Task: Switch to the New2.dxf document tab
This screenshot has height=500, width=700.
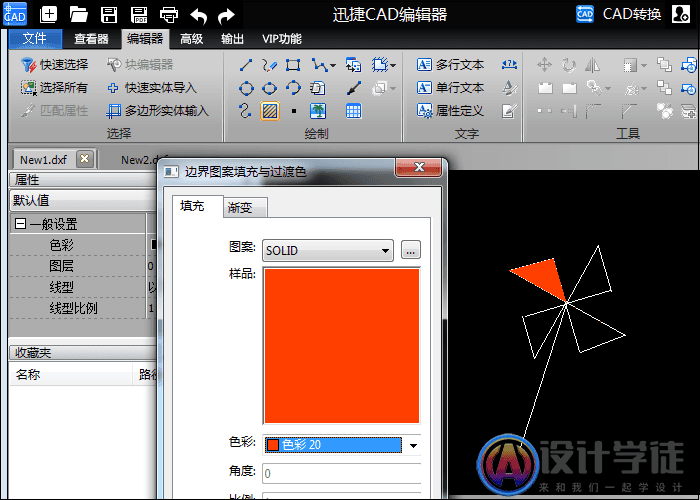Action: point(139,160)
